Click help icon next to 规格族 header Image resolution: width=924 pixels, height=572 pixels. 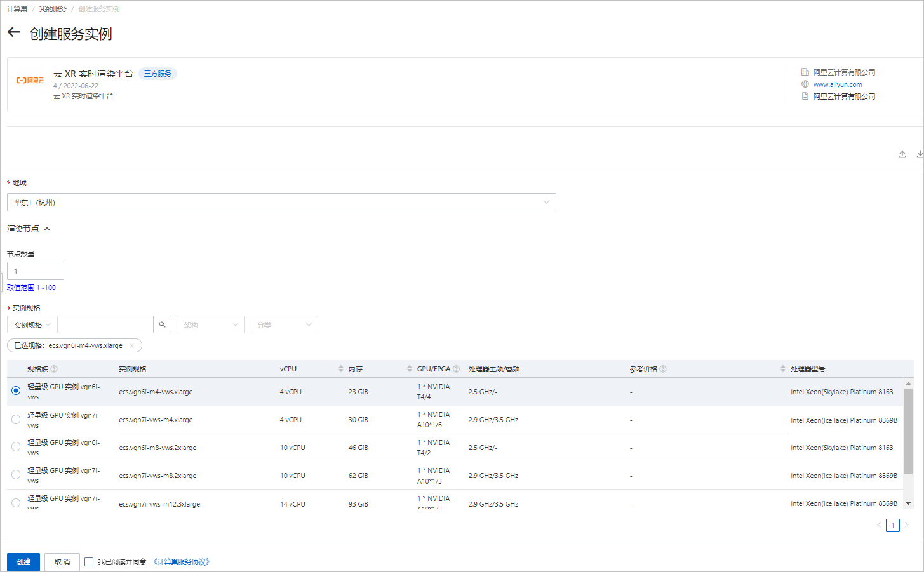(54, 369)
